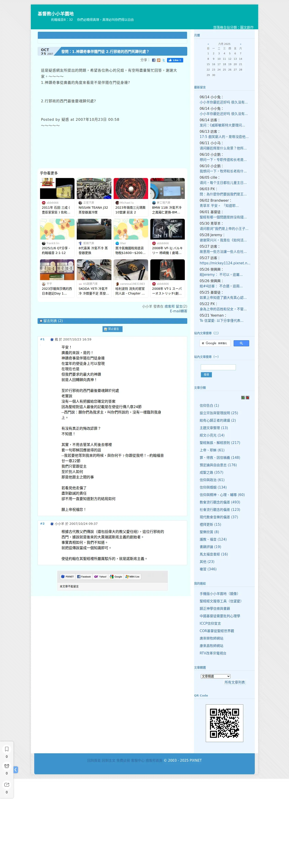Click the E-mail轉寄 link
289x868 pixels.
[178, 311]
